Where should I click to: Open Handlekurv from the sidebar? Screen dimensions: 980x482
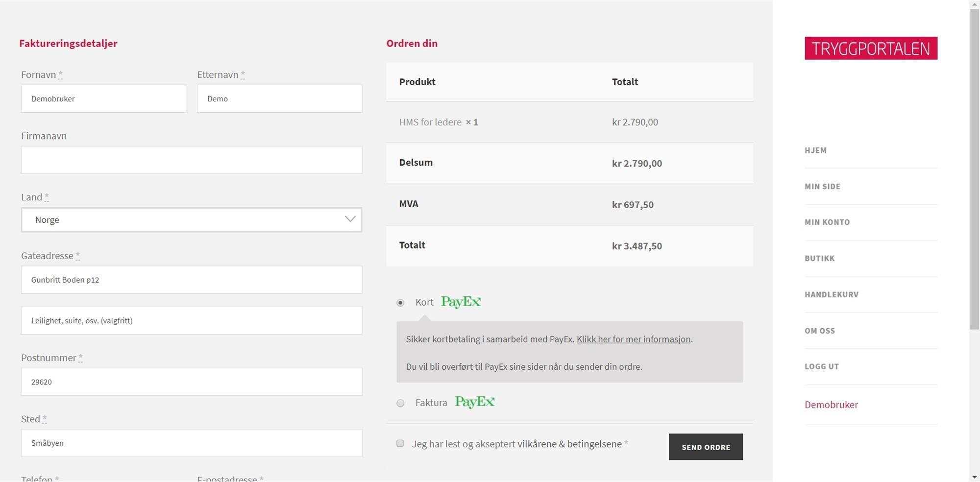click(x=831, y=294)
